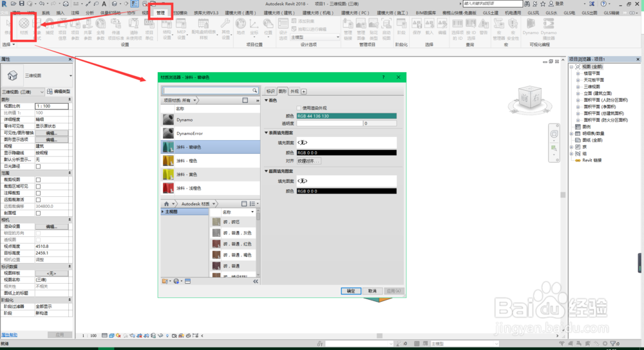The width and height of the screenshot is (644, 350).
Task: Click surface pattern color swatch RGB 0 0 0
Action: tap(346, 152)
